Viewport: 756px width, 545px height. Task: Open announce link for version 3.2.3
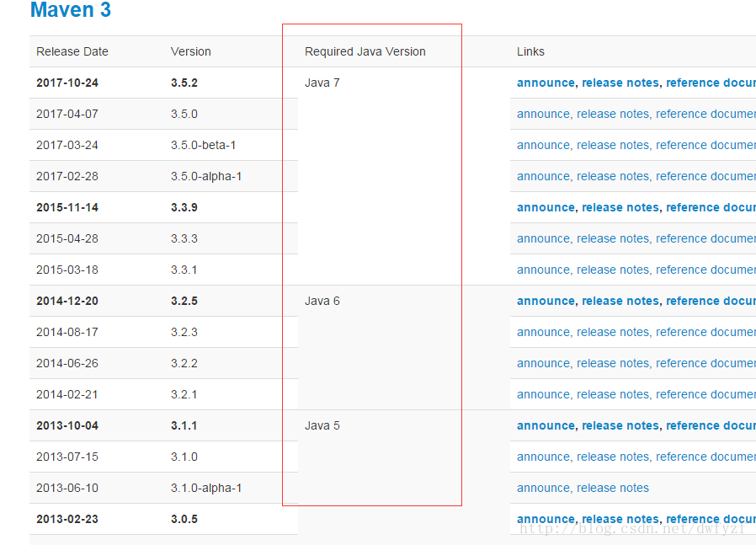[x=543, y=332]
